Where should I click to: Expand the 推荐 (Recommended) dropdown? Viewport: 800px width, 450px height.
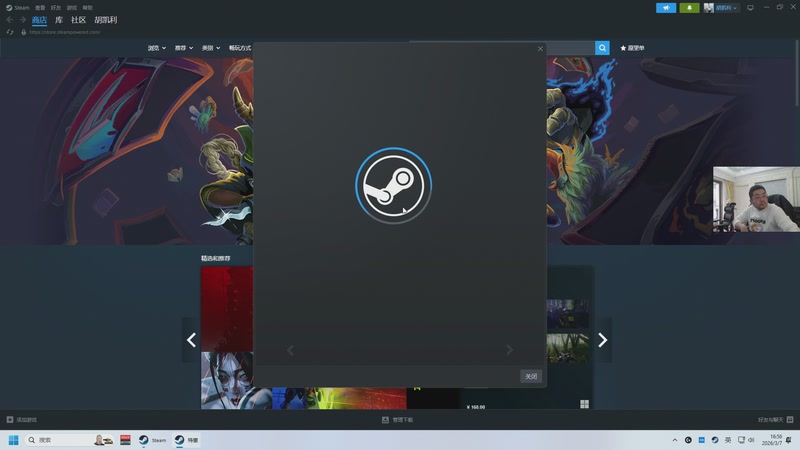(184, 48)
